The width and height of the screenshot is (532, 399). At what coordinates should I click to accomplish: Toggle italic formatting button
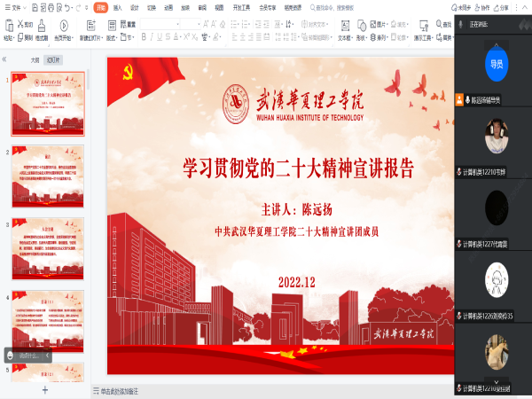[x=153, y=37]
